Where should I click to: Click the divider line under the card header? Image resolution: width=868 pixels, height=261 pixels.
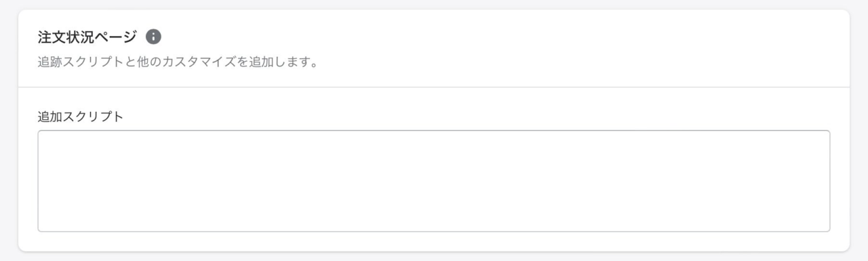434,87
